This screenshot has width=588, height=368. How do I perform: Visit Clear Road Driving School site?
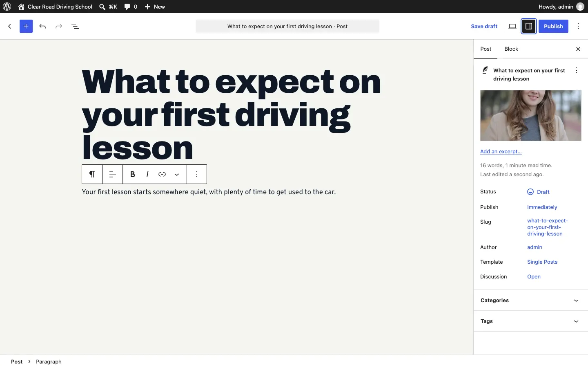pyautogui.click(x=55, y=7)
